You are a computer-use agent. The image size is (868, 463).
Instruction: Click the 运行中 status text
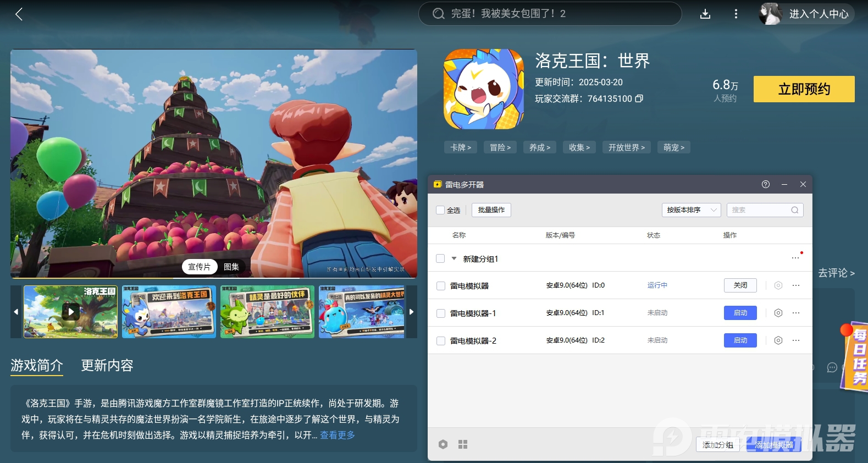(x=657, y=285)
